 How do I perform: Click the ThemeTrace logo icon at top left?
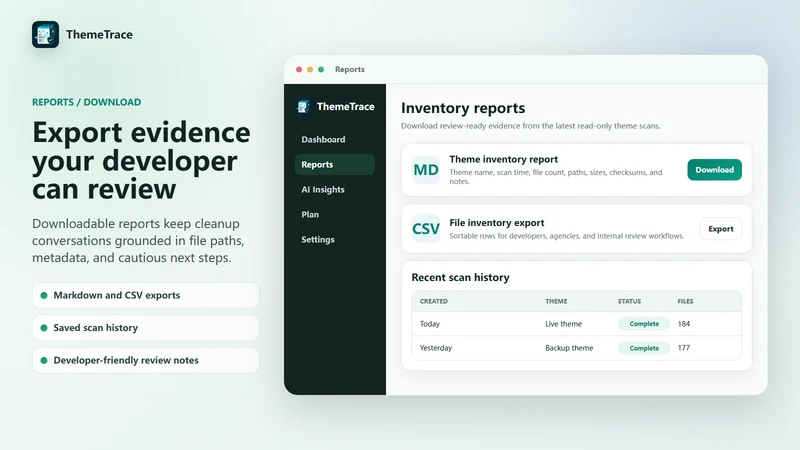(45, 34)
